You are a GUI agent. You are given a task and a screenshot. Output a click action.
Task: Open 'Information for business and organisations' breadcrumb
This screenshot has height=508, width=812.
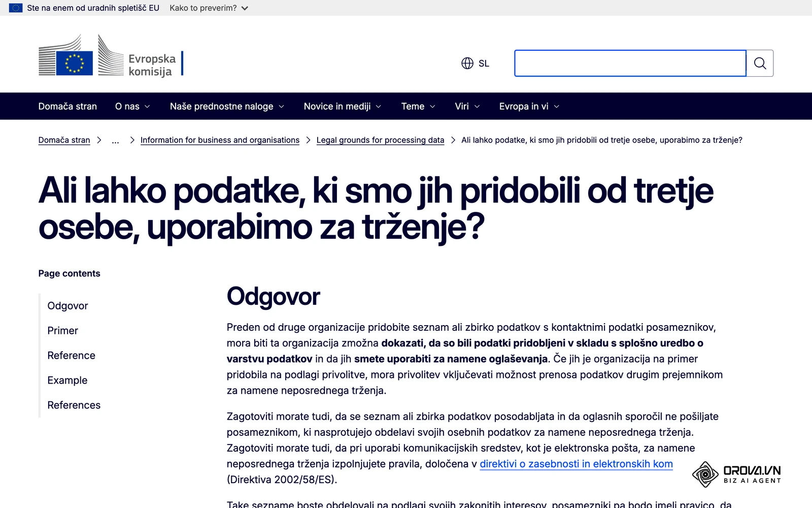pos(220,140)
